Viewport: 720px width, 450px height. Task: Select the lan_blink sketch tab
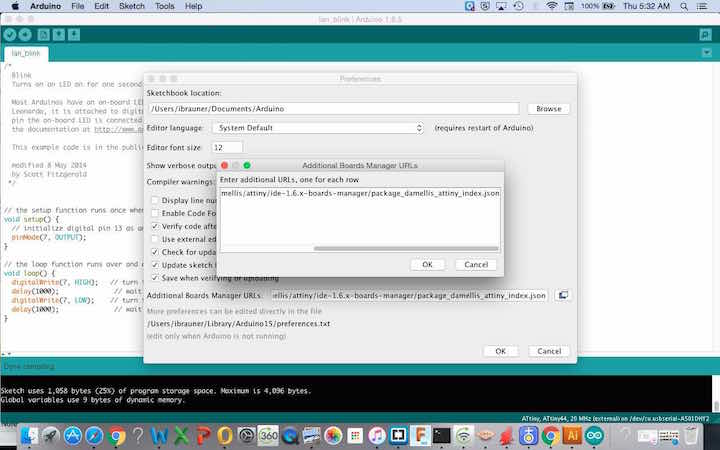[x=26, y=53]
